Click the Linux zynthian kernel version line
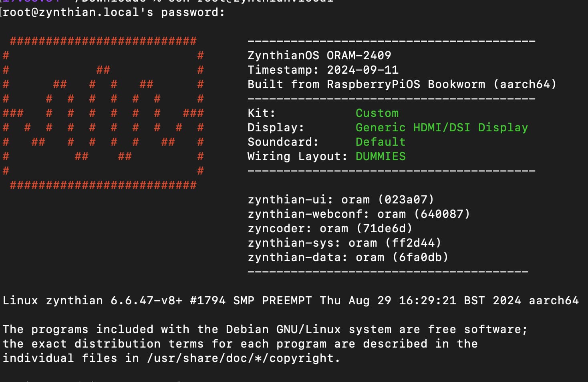588x382 pixels. (290, 300)
